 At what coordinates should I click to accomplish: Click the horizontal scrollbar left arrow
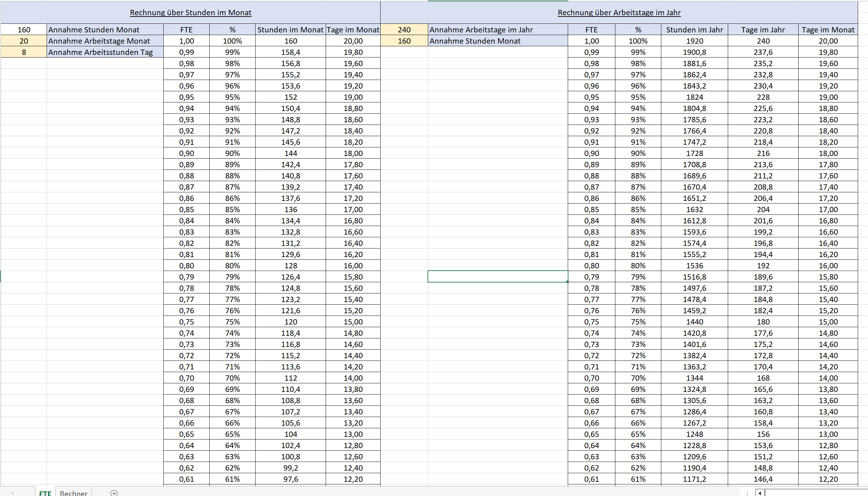[x=760, y=493]
